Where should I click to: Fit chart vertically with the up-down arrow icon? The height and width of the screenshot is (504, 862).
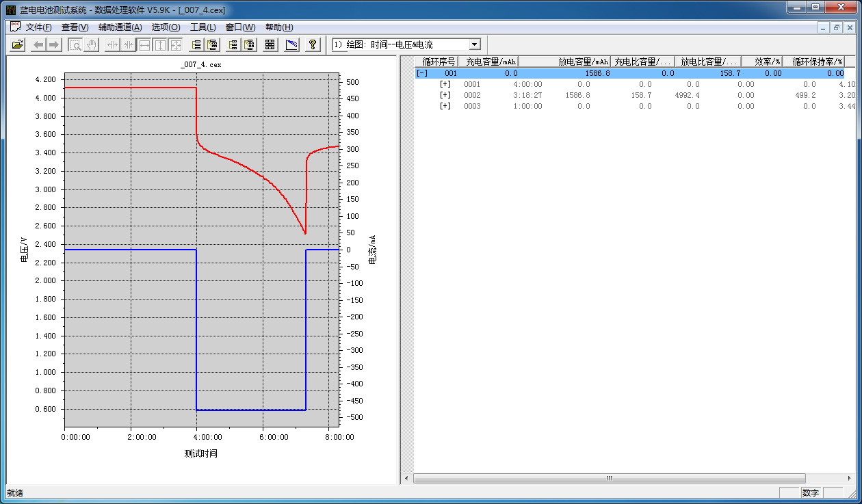coord(160,44)
